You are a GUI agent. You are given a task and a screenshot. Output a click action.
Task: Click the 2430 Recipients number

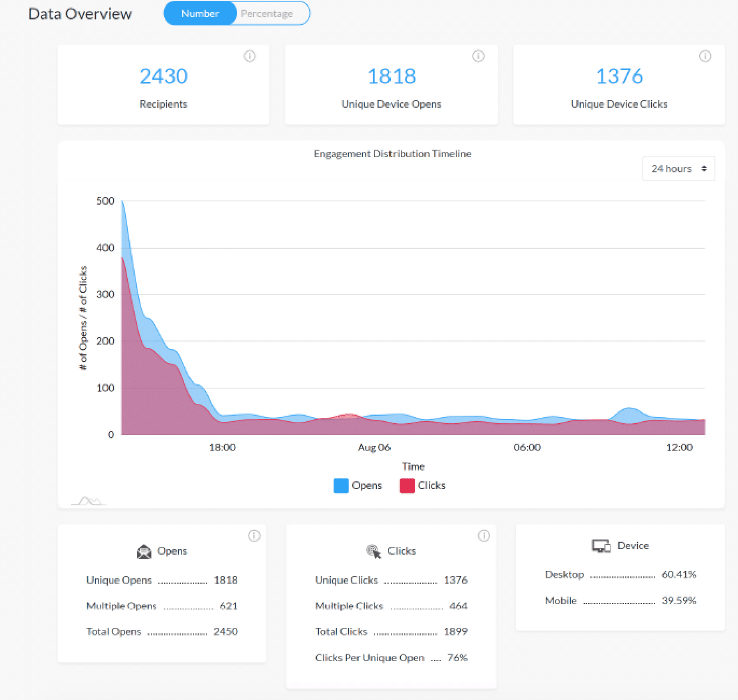click(x=163, y=76)
